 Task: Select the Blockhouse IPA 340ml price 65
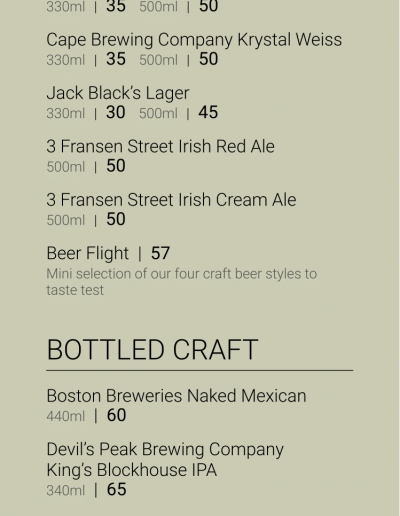[x=116, y=490]
